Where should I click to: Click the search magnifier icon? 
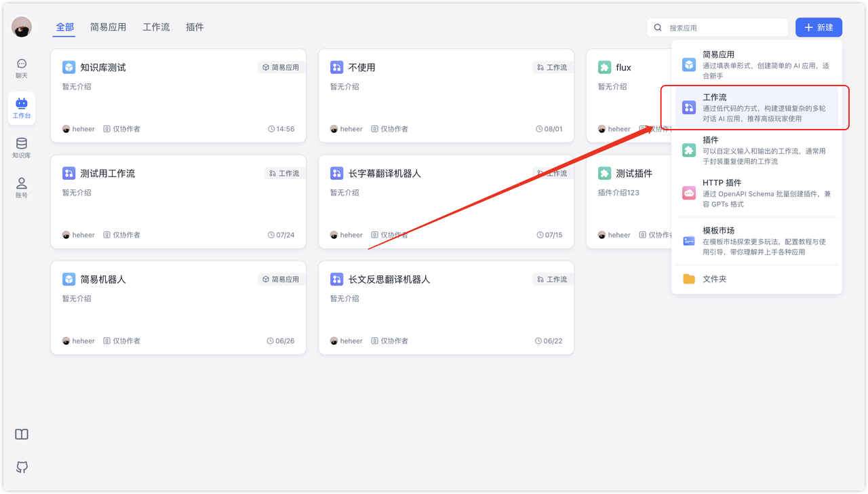(x=658, y=28)
